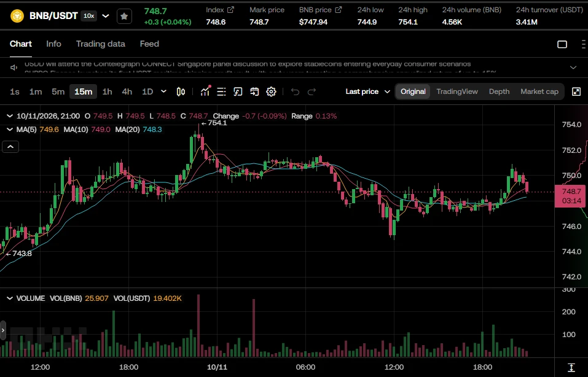Reset price scale icon at chart bottom-right
Screen dimensions: 588x377
(x=571, y=367)
